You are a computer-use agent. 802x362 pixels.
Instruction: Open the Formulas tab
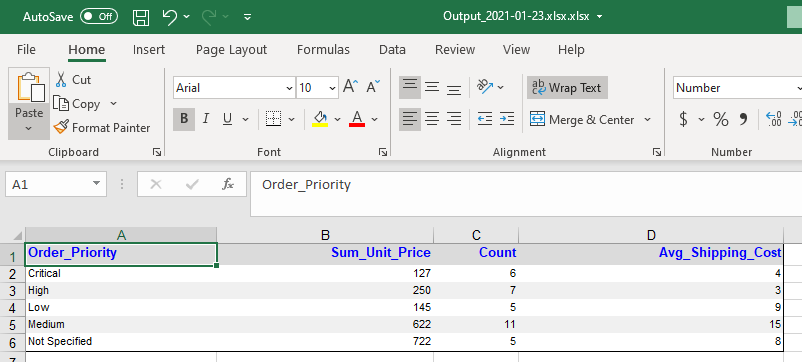point(323,50)
